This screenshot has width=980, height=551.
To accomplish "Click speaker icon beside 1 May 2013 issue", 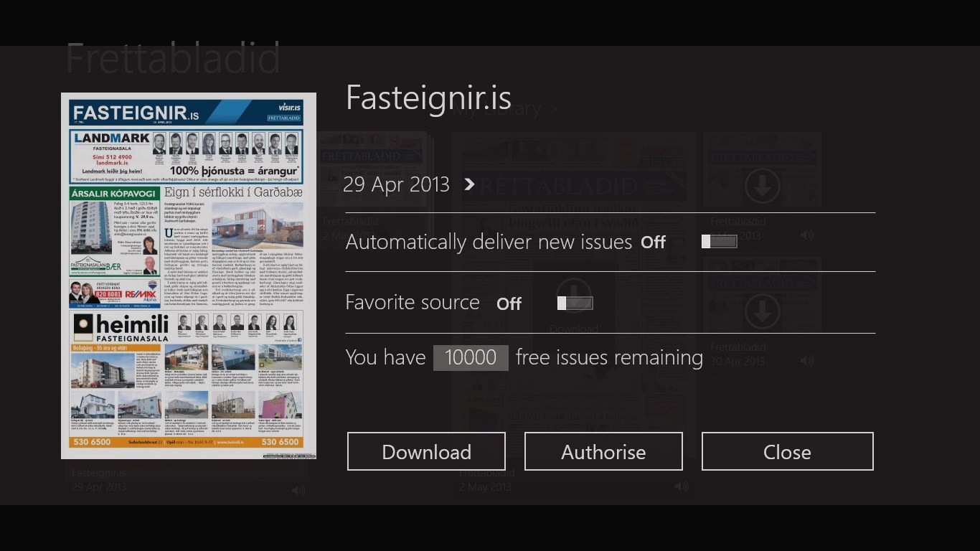I will pos(807,235).
